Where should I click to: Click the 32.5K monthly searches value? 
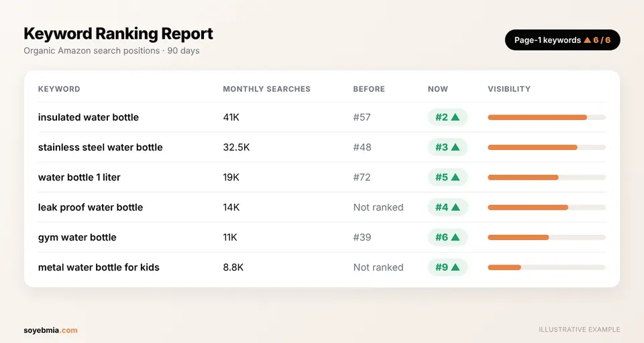pos(236,147)
